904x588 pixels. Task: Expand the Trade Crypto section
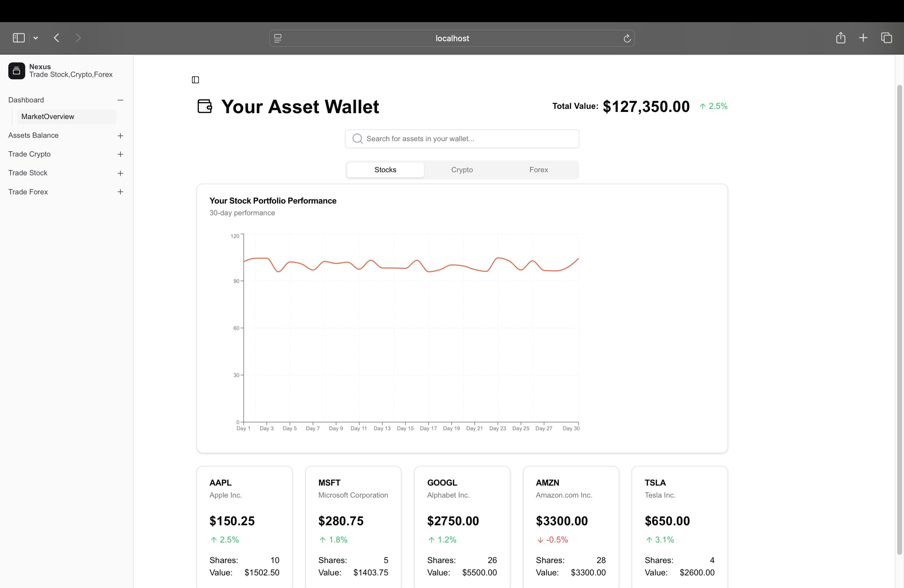pos(121,154)
